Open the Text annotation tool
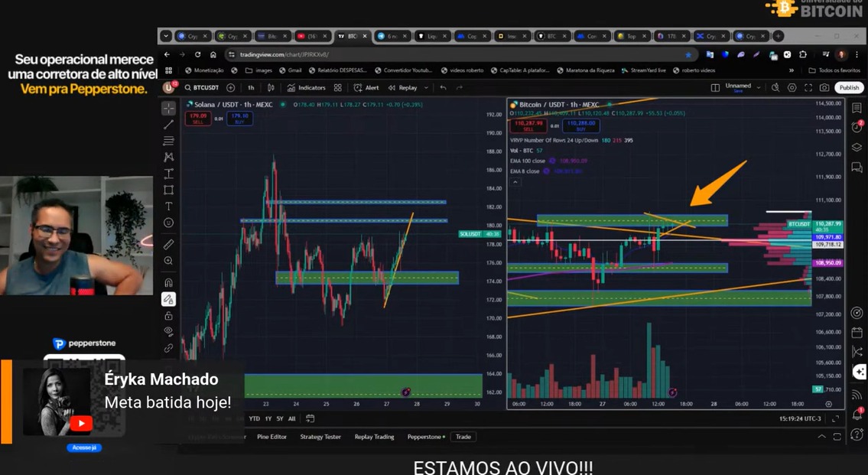Viewport: 868px width, 475px height. [168, 207]
